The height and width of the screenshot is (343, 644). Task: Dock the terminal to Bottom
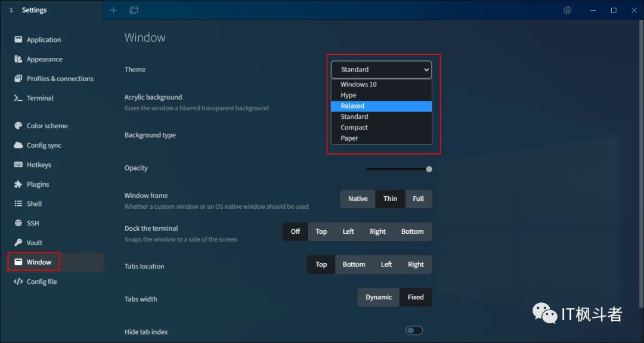click(x=413, y=231)
